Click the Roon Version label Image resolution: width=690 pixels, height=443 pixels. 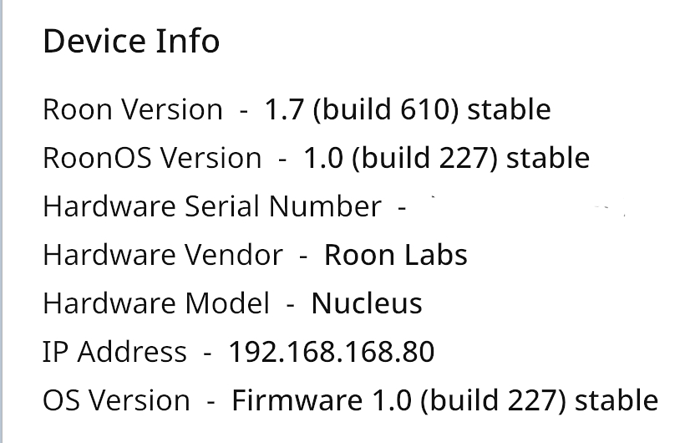(x=132, y=110)
